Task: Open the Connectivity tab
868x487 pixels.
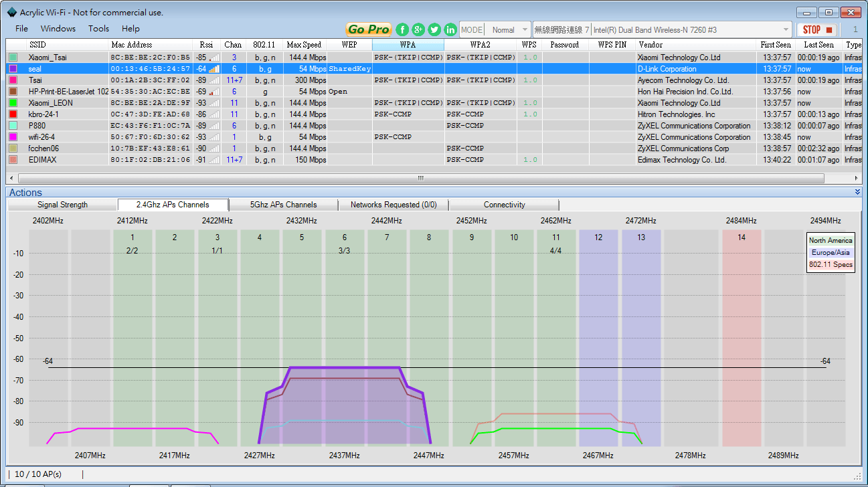Action: click(x=504, y=205)
